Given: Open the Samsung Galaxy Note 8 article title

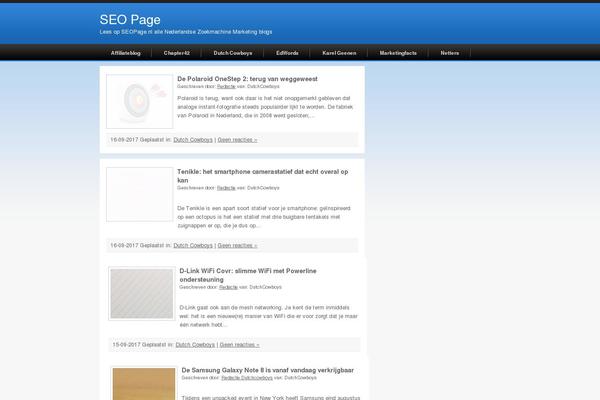Looking at the screenshot, I should coord(267,370).
